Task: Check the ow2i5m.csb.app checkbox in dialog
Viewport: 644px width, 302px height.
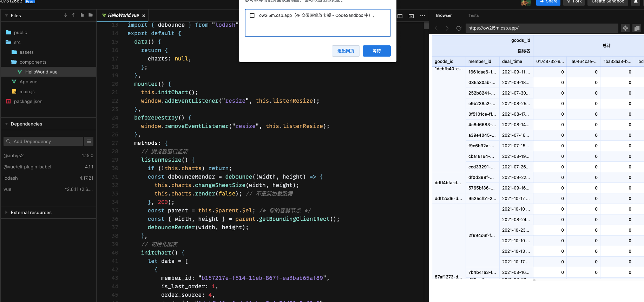Action: point(252,15)
